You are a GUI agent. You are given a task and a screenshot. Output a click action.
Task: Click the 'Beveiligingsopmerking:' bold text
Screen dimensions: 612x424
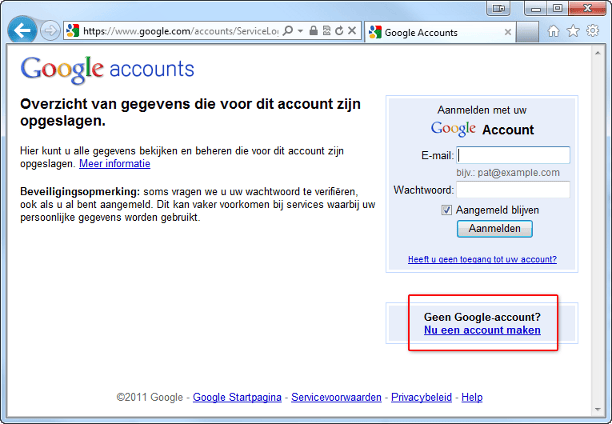[x=80, y=192]
